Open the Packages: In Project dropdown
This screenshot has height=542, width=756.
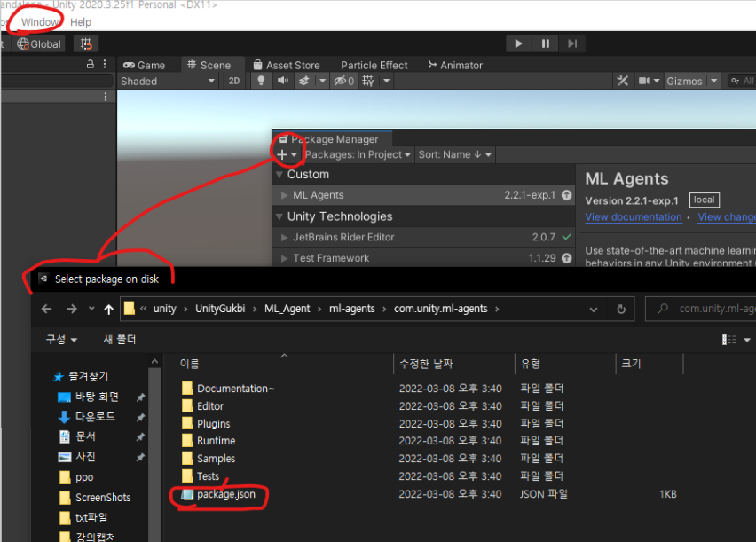point(358,154)
